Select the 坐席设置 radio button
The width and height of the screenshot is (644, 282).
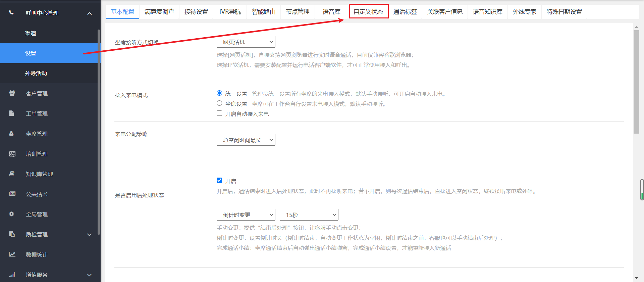219,103
